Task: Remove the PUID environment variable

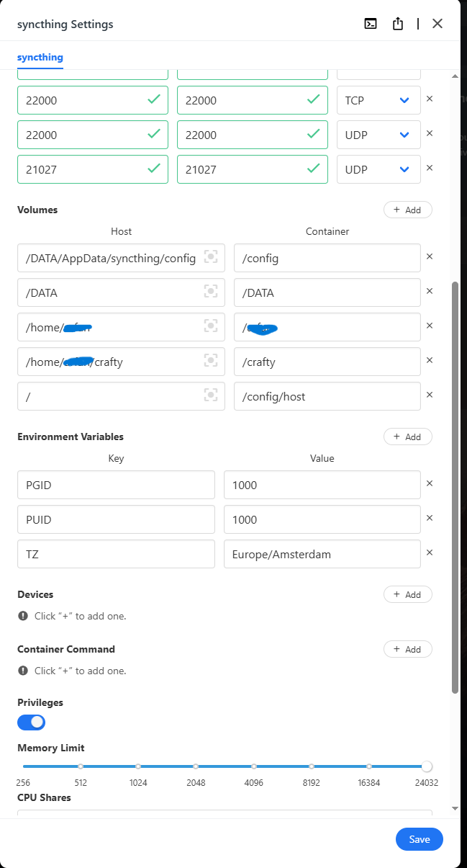Action: [430, 518]
